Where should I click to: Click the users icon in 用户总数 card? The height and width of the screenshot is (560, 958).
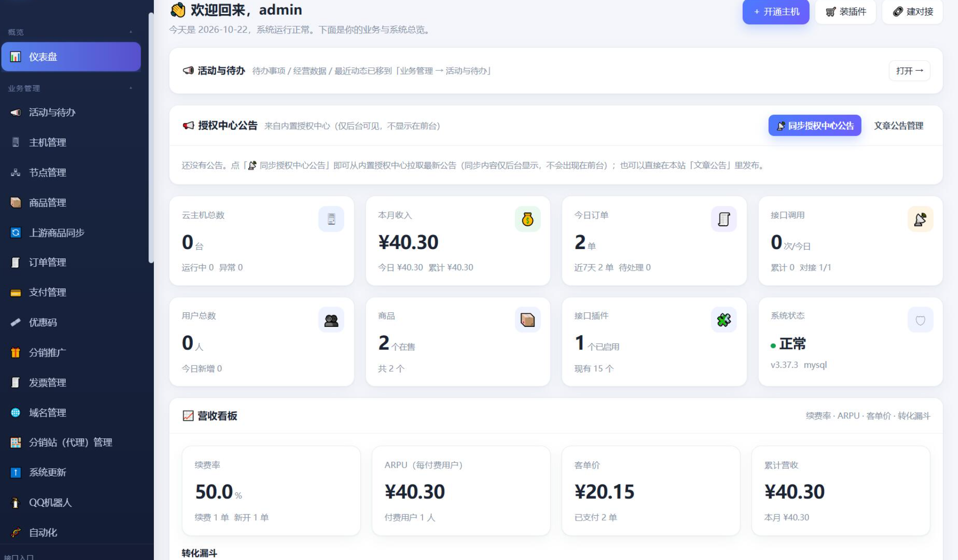tap(331, 320)
